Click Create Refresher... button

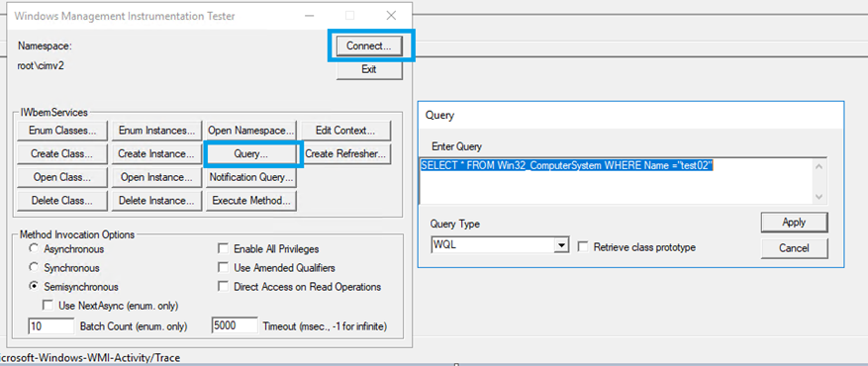click(346, 154)
